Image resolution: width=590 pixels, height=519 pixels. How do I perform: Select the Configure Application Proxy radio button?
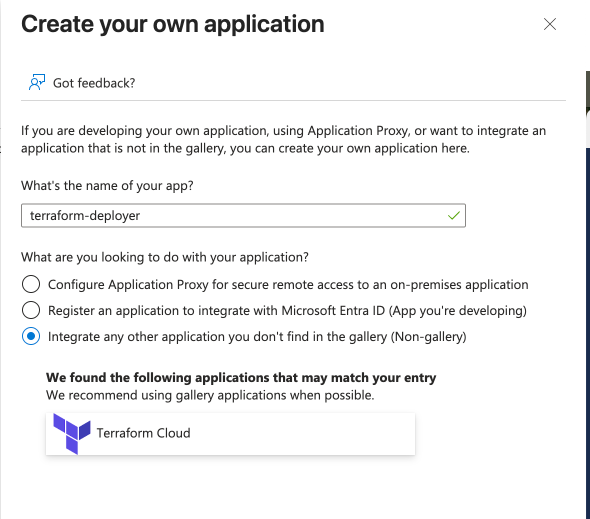coord(31,284)
